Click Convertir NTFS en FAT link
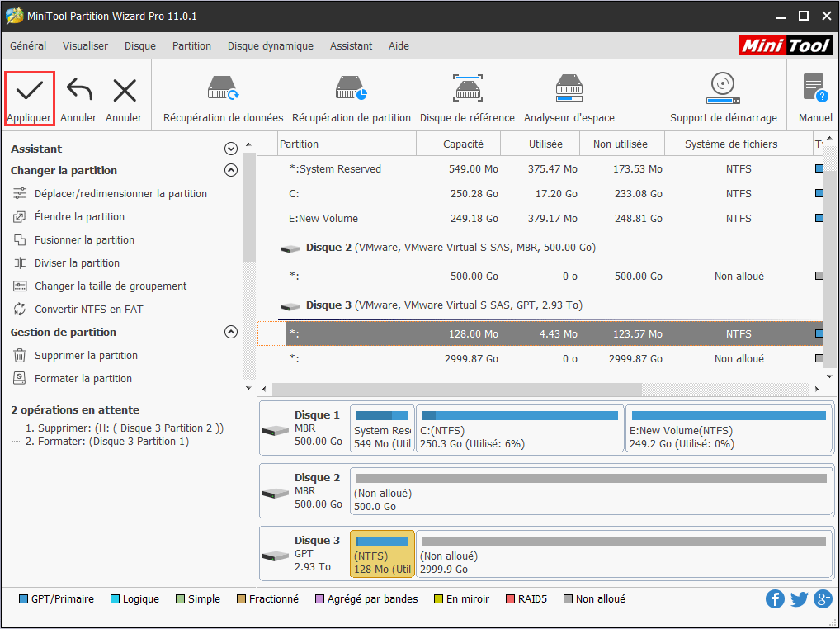The height and width of the screenshot is (629, 840). click(x=88, y=309)
